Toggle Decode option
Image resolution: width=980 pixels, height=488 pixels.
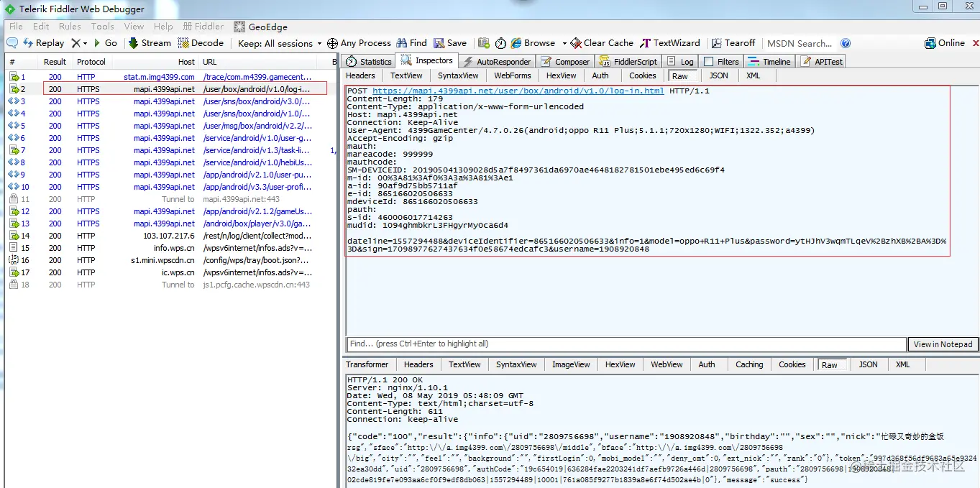201,43
